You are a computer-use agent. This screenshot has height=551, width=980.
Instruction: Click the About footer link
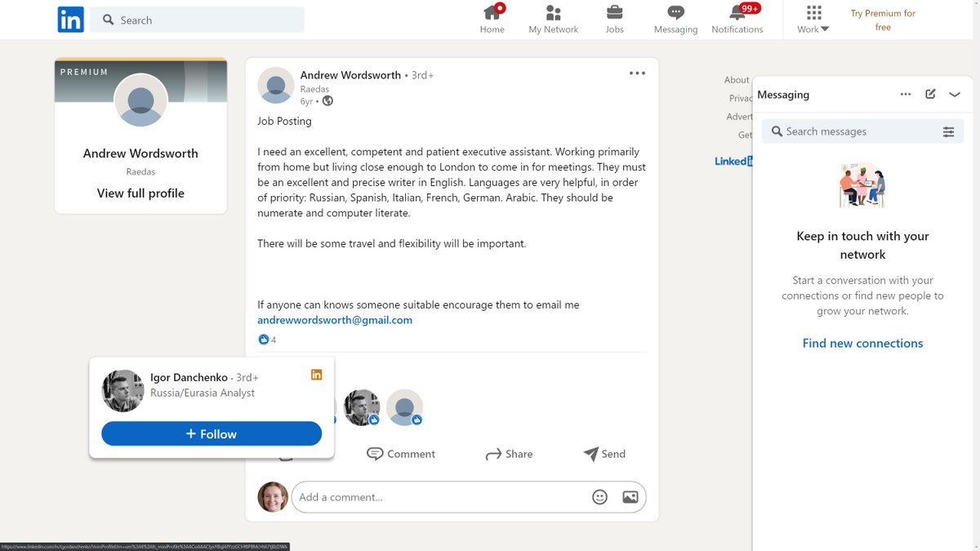point(737,80)
